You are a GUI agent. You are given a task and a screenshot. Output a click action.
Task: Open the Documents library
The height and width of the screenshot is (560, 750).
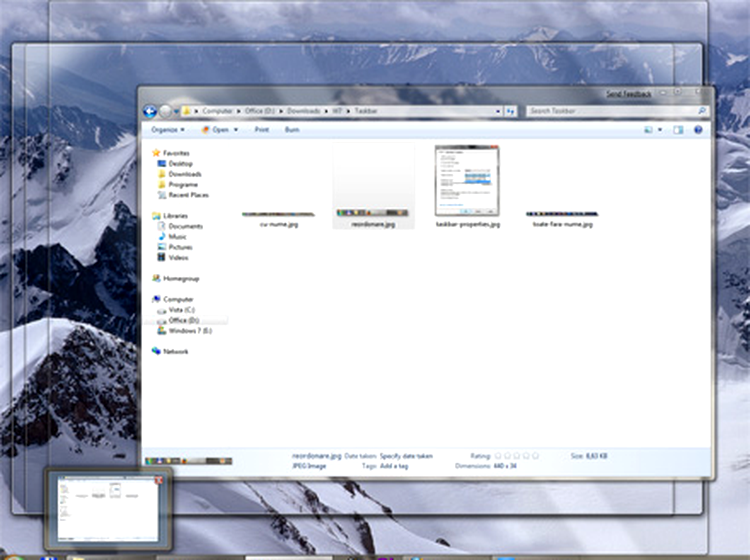click(186, 226)
